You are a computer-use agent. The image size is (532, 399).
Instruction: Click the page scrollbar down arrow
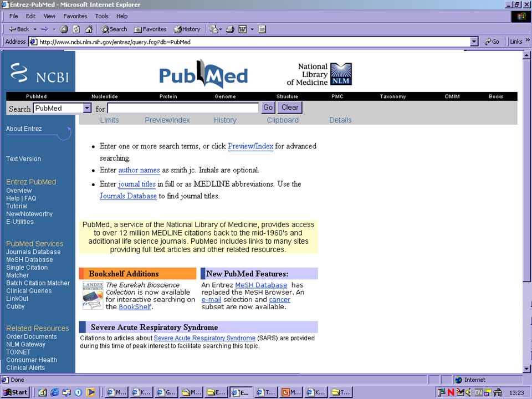click(x=526, y=369)
